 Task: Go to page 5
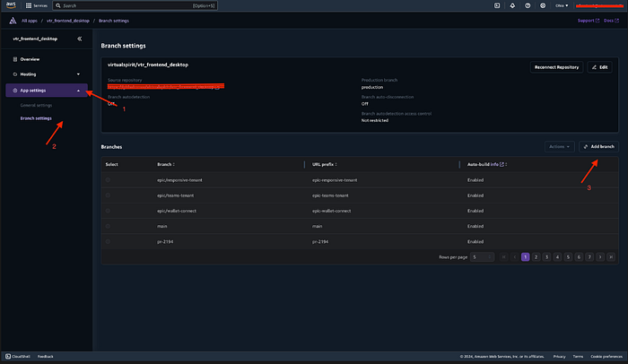coord(568,257)
